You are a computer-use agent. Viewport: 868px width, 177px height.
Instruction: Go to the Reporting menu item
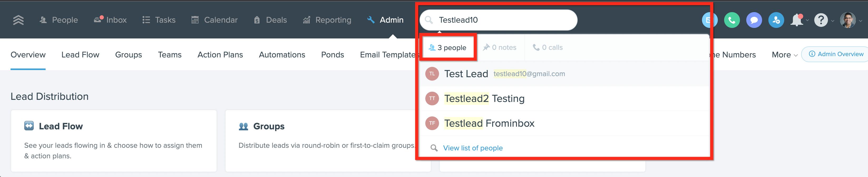[x=327, y=20]
